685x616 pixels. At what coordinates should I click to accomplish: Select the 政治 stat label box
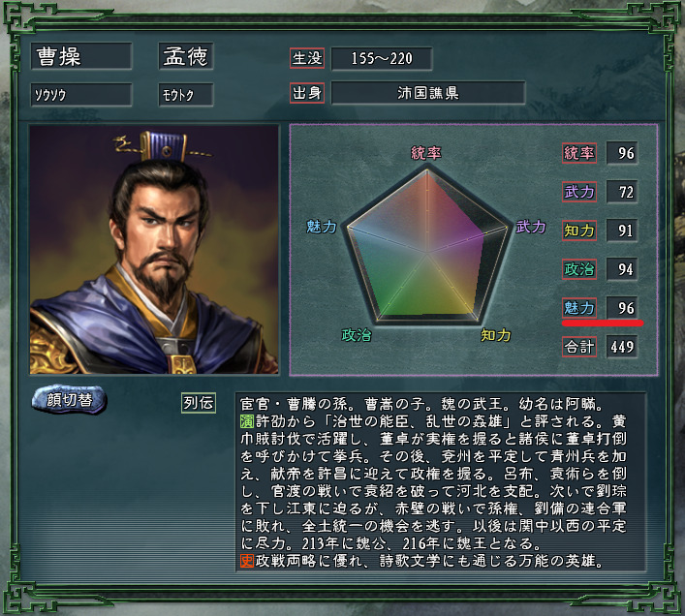(579, 269)
